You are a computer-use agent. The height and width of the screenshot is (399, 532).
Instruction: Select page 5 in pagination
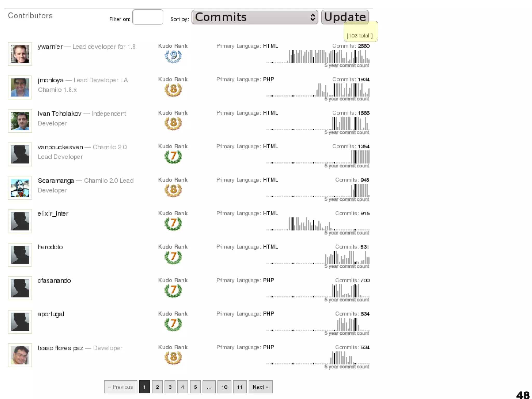pos(195,387)
